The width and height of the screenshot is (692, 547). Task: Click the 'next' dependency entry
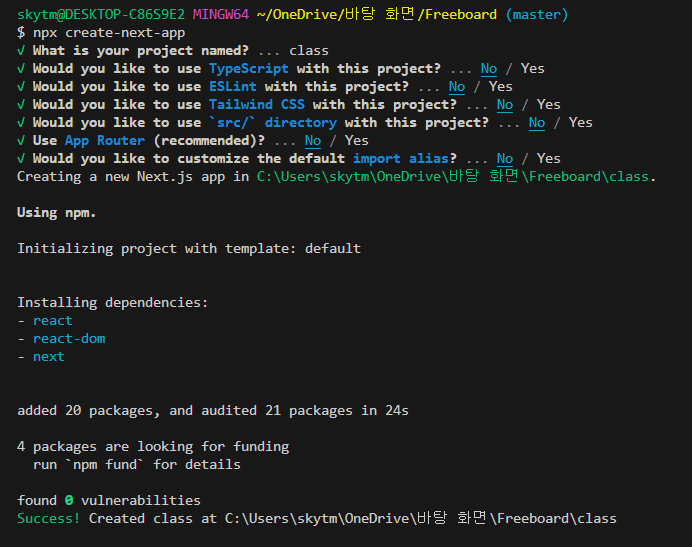[x=49, y=357]
